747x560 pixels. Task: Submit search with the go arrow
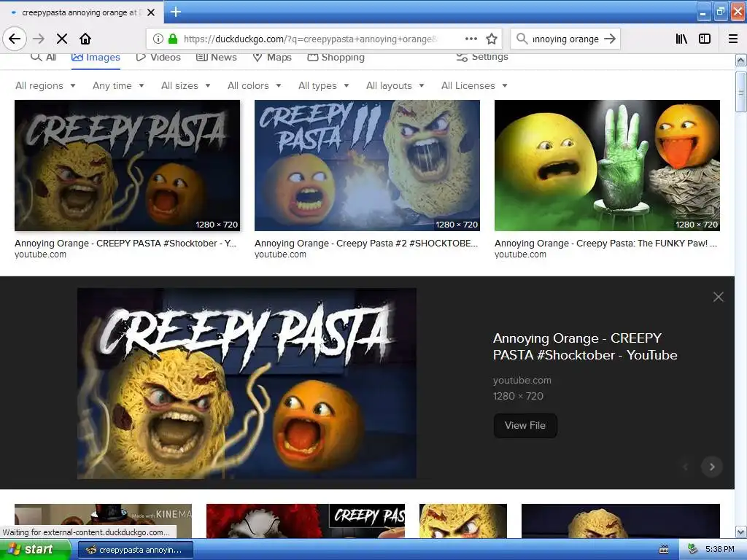(610, 39)
